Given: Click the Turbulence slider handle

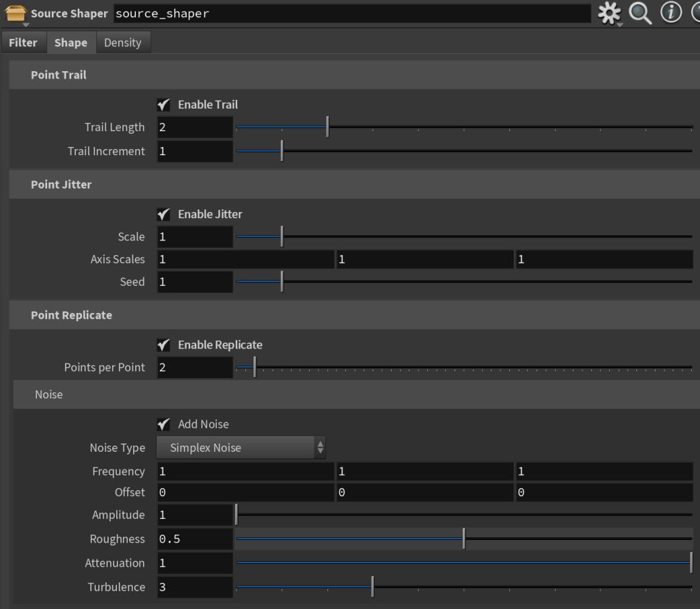Looking at the screenshot, I should coord(373,586).
